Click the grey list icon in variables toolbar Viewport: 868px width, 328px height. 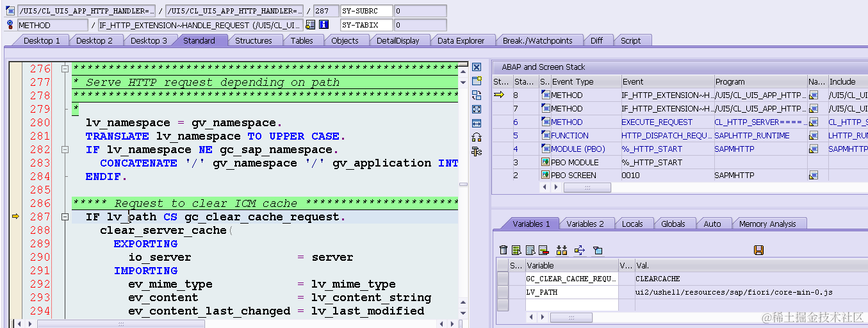click(530, 250)
